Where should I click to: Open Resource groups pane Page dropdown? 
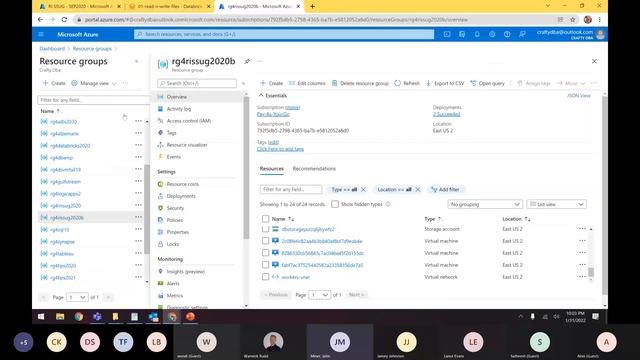tap(77, 297)
